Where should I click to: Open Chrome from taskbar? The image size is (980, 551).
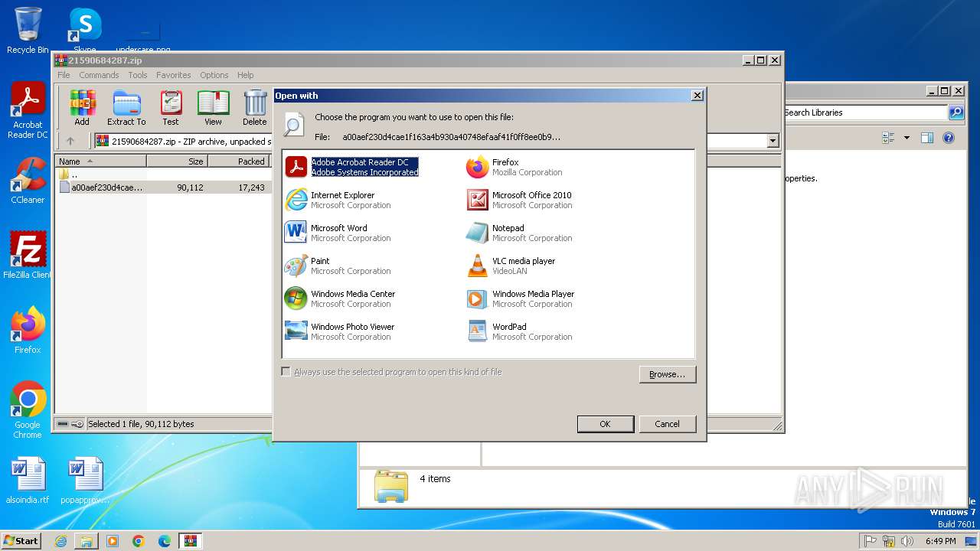pos(139,541)
